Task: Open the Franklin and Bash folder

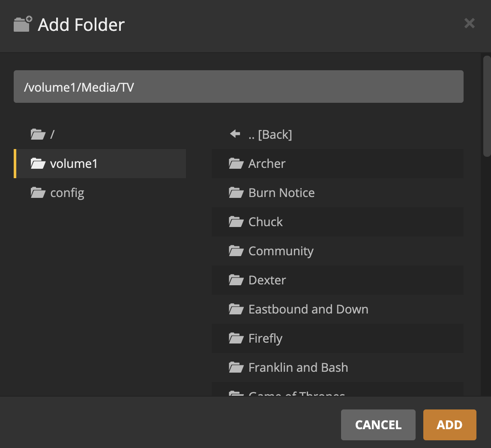Action: (338, 367)
